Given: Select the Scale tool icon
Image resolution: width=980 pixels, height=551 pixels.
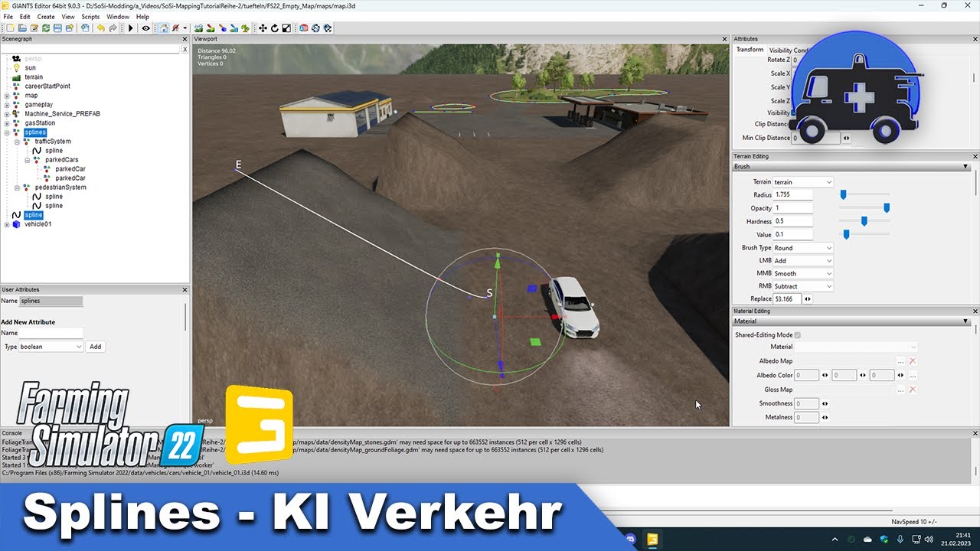Looking at the screenshot, I should [286, 28].
